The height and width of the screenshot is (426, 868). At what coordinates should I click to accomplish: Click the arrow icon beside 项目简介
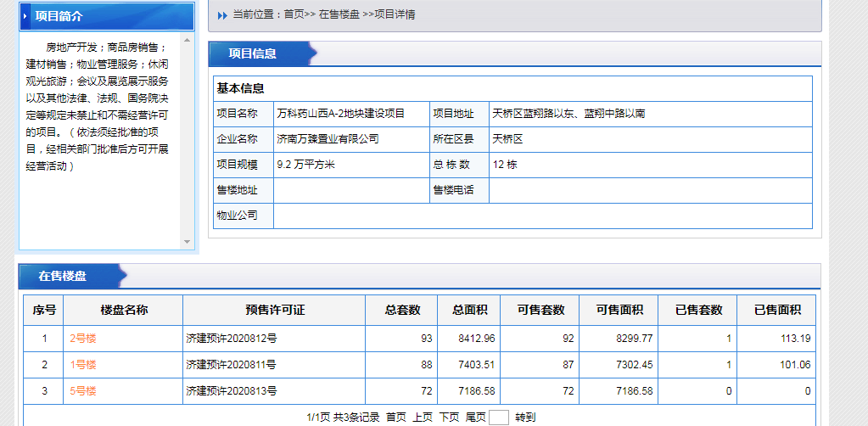25,16
